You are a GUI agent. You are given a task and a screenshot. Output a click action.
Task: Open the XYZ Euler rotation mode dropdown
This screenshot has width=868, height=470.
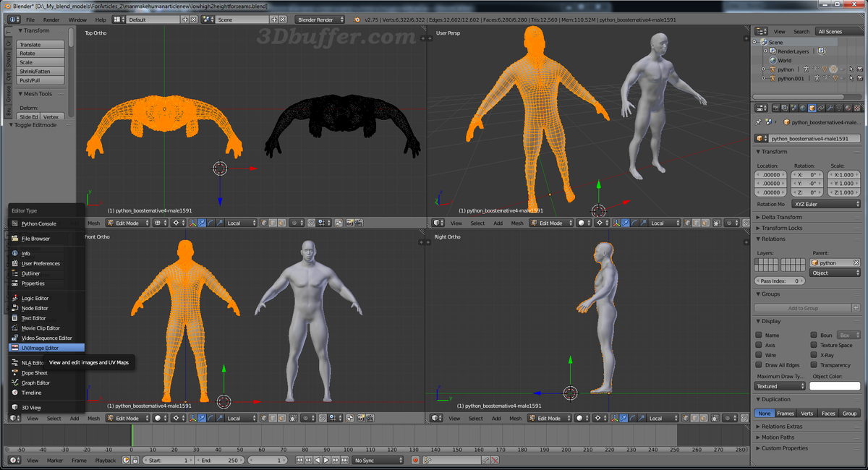pos(826,202)
